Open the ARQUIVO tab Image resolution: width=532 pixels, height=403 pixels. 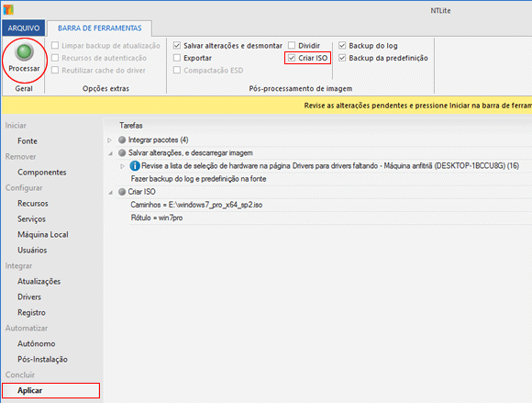(24, 28)
